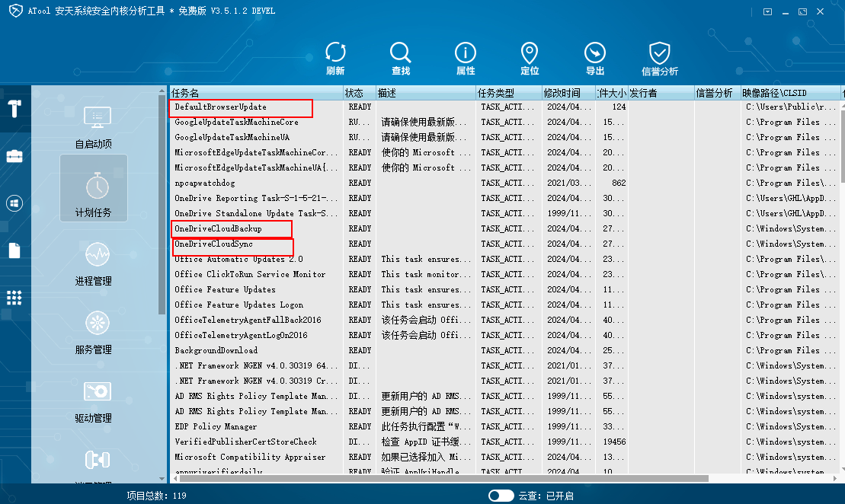Go to 自启动项 startup items
The height and width of the screenshot is (504, 845).
click(94, 127)
